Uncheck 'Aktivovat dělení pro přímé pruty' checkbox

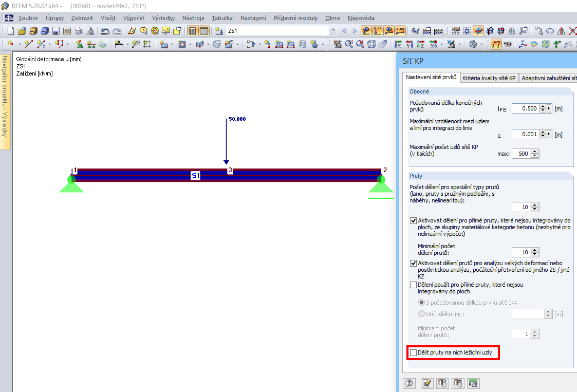(x=414, y=221)
